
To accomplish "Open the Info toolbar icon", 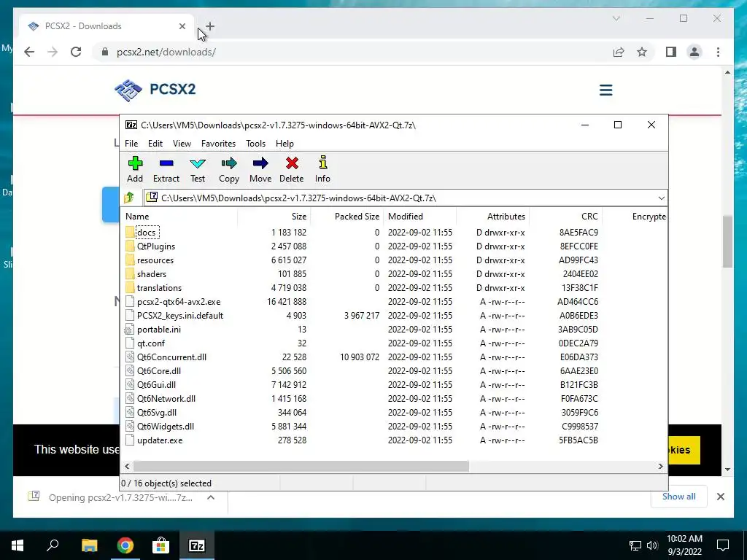I will point(322,169).
